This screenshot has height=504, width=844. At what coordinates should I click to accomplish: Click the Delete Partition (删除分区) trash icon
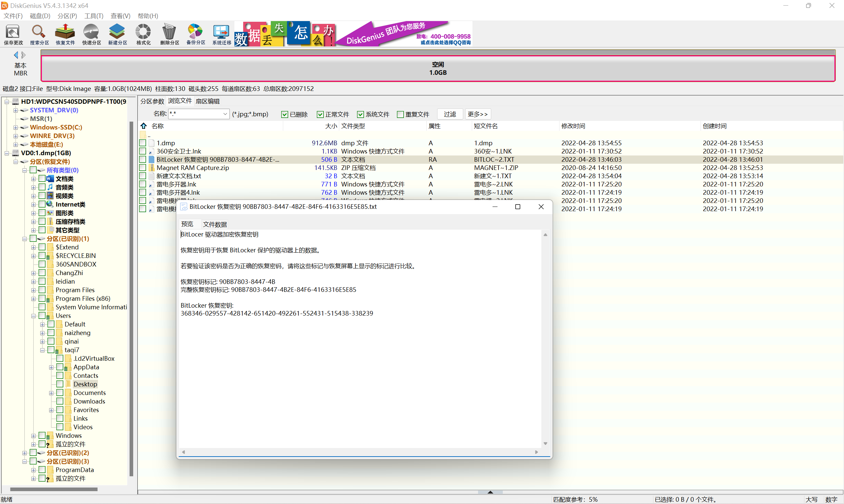(x=169, y=35)
